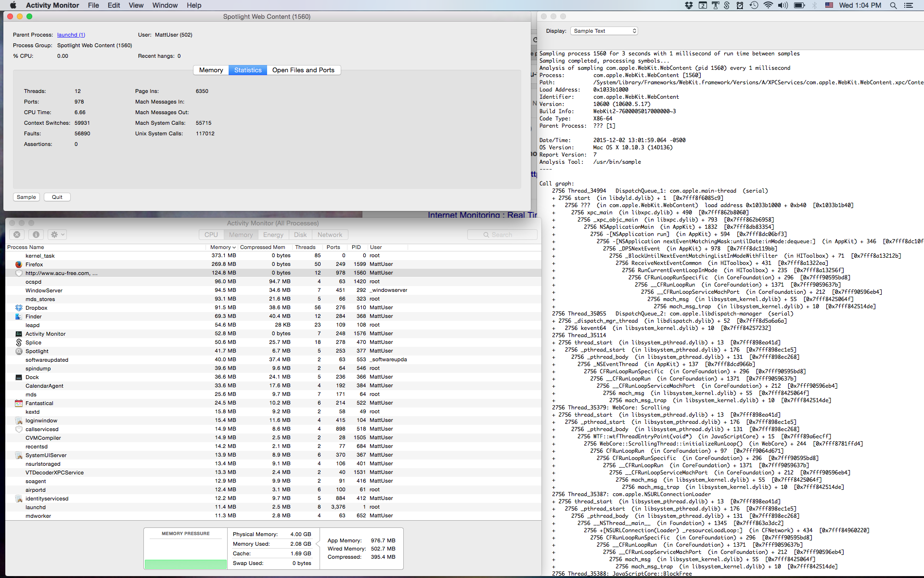The width and height of the screenshot is (924, 578).
Task: Switch to the Energy tab
Action: [273, 235]
